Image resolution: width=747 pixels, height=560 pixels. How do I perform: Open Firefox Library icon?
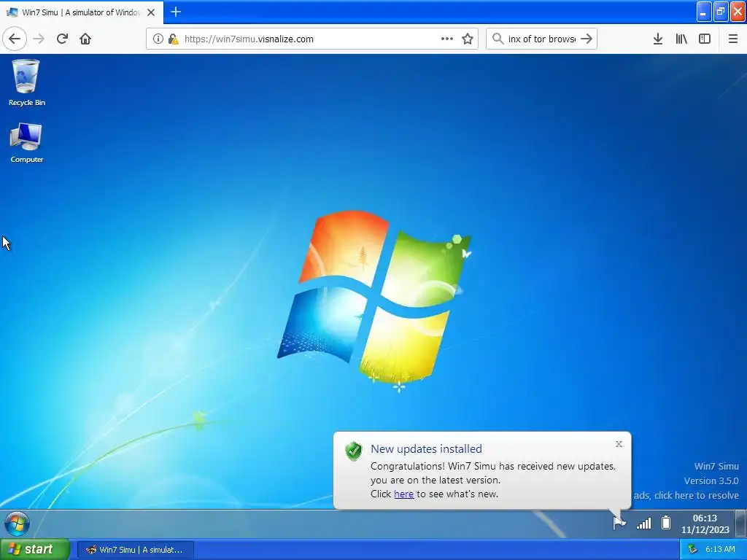(x=681, y=39)
